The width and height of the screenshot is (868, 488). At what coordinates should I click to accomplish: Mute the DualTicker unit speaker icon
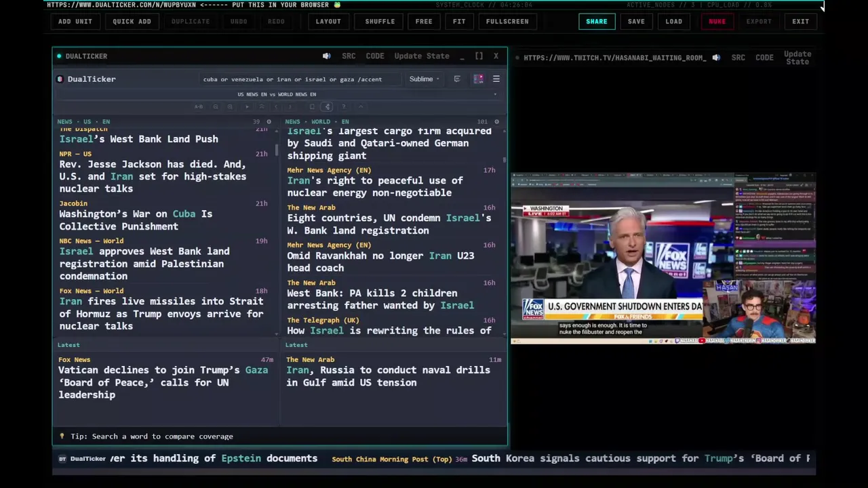tap(326, 56)
